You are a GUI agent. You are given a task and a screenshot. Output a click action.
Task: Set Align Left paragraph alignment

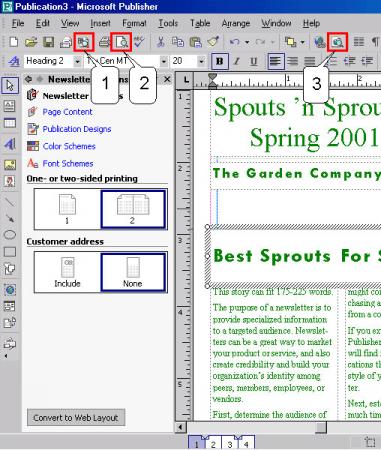coord(275,61)
